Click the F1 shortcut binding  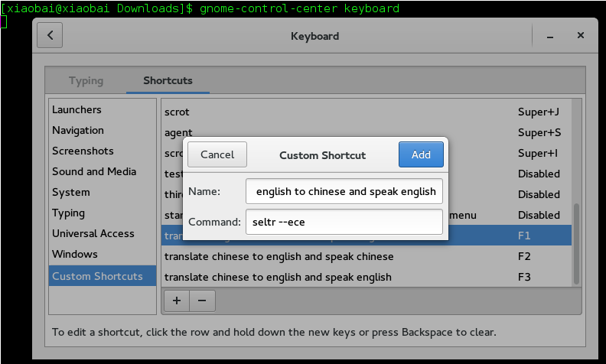[x=524, y=236]
